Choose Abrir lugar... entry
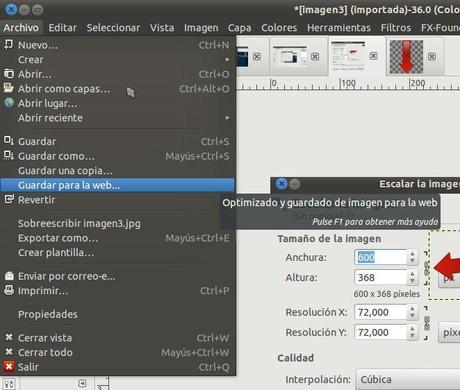 [x=117, y=104]
